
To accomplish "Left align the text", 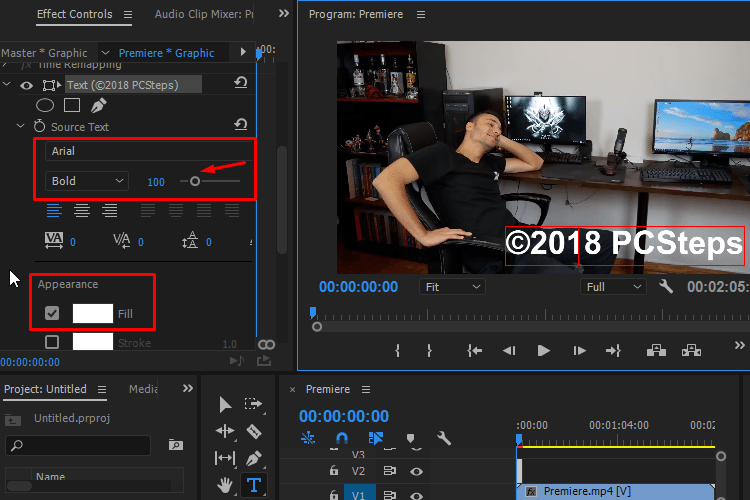I will pyautogui.click(x=54, y=211).
